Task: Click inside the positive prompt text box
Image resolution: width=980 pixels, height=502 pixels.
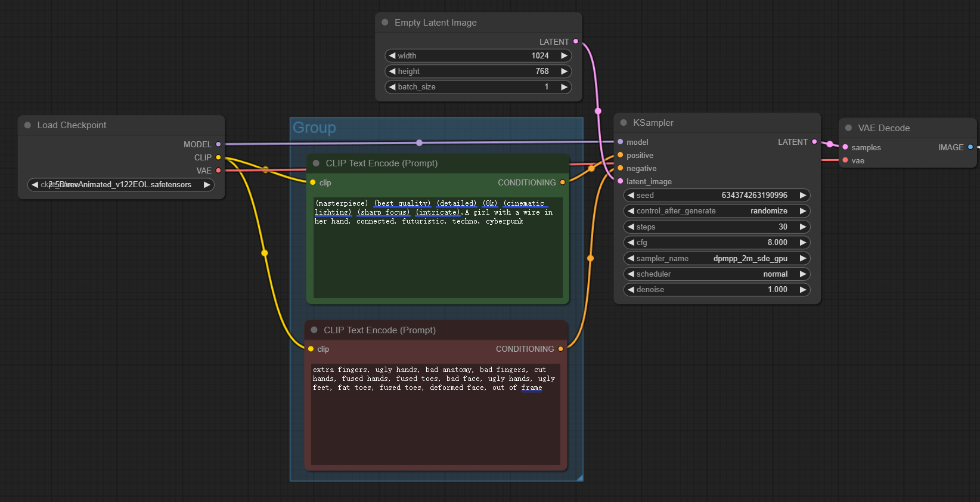Action: pyautogui.click(x=438, y=247)
